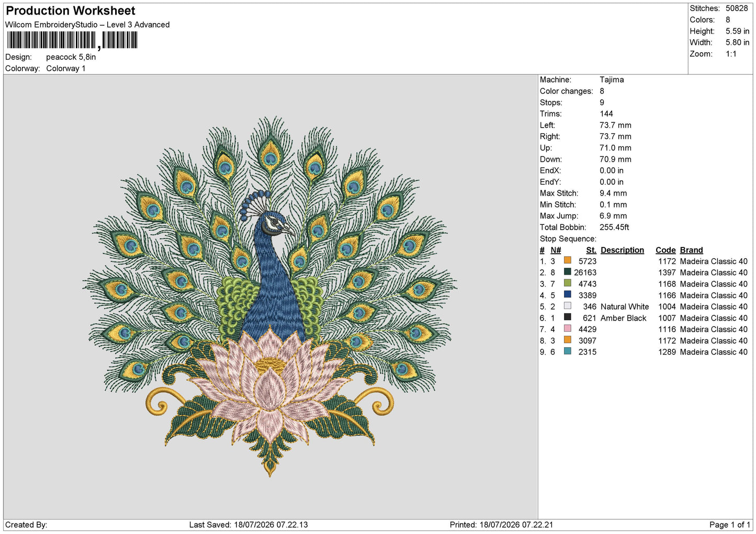Click the pink swatch in stop 7
Screen dimensions: 756x534
[x=568, y=328]
